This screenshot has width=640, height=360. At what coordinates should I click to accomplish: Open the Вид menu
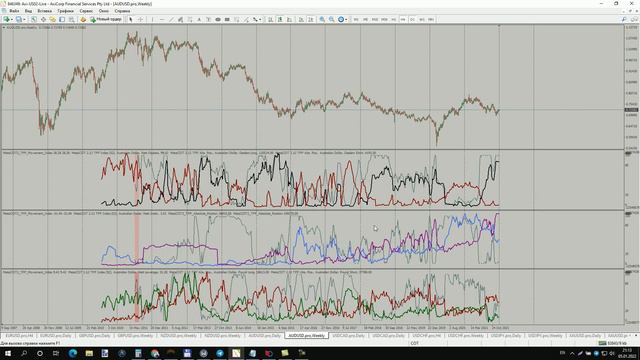tap(28, 11)
